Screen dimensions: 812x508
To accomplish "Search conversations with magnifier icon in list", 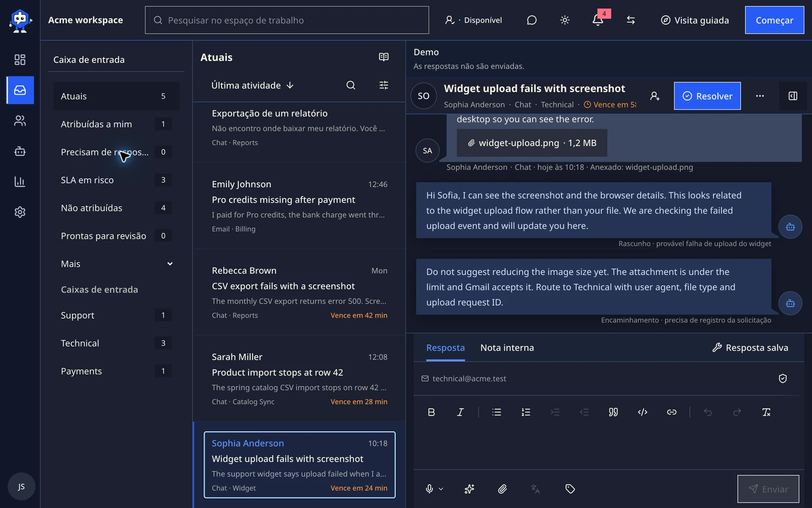I will coord(350,85).
